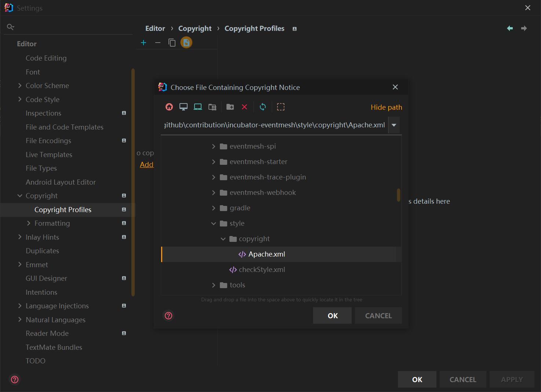
Task: Navigate back with left arrow in Settings
Action: coord(510,28)
